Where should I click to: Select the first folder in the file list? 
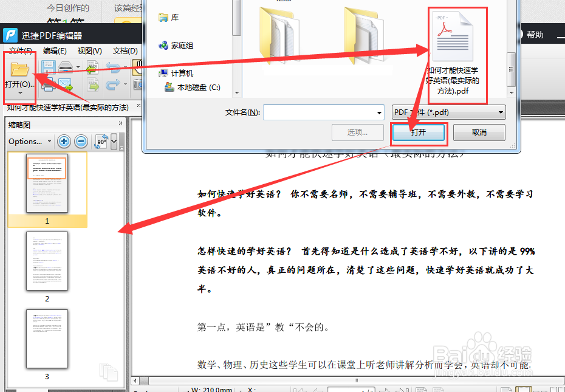[279, 35]
